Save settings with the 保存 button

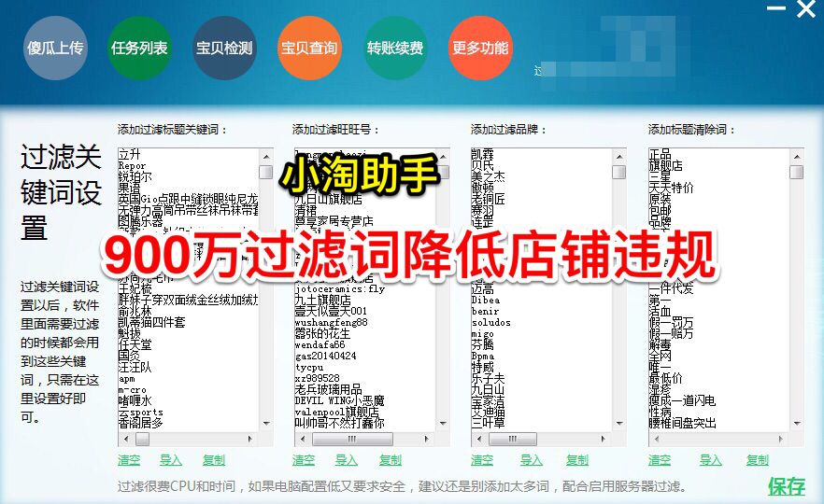pos(787,486)
